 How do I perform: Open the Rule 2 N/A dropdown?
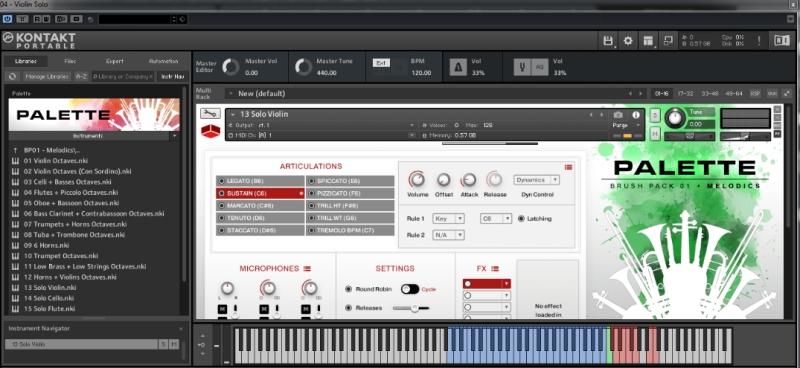pos(448,235)
